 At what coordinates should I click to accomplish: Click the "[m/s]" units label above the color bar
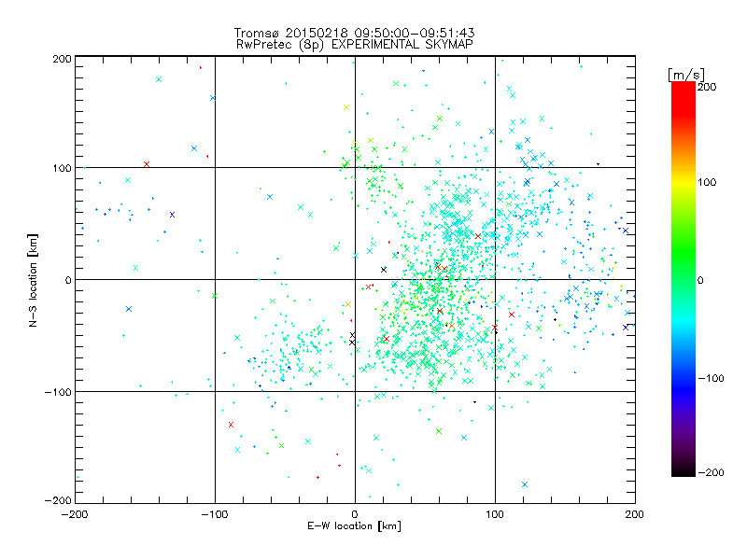coord(686,75)
